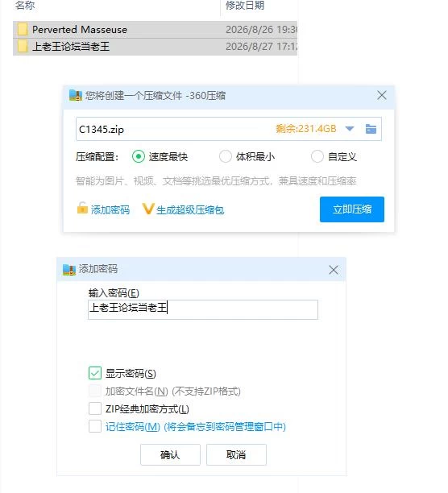Viewport: 448px width, 493px height.
Task: Close the 360压缩 create archive dialog
Action: (x=382, y=95)
